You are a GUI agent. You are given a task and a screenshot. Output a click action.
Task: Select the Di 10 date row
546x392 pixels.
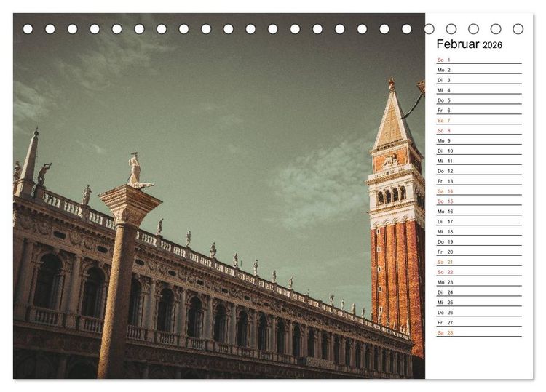pyautogui.click(x=479, y=151)
